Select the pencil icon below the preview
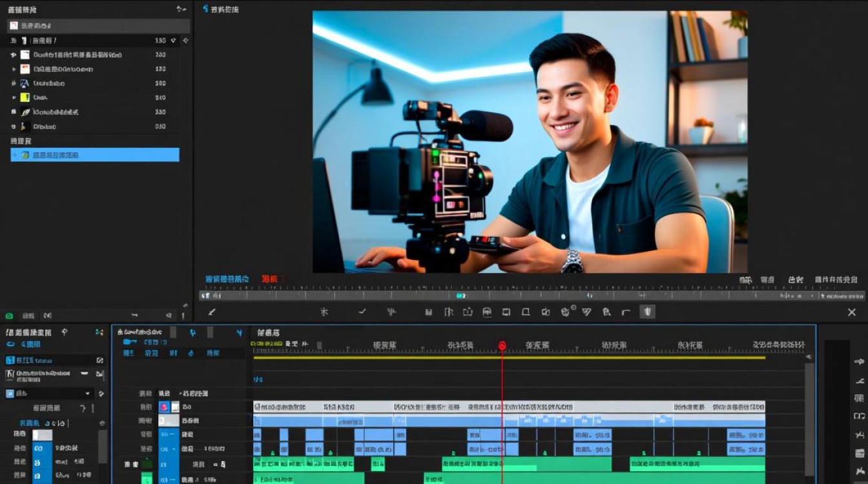 point(211,312)
